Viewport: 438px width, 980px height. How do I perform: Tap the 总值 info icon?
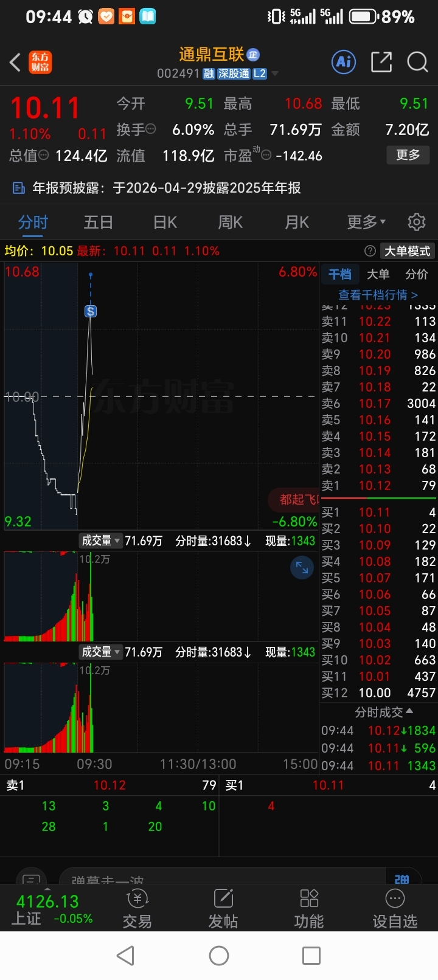tap(44, 156)
